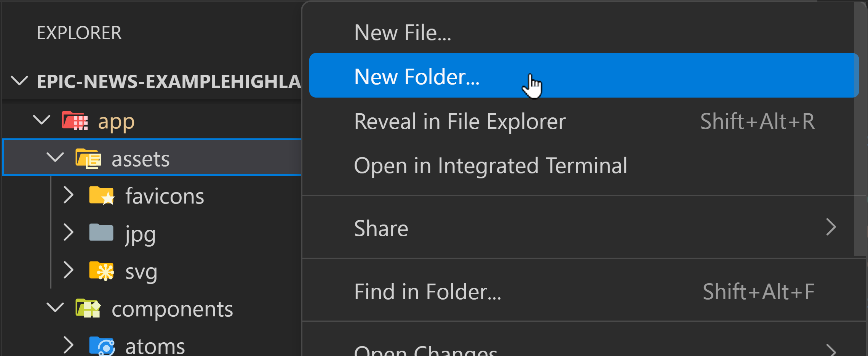Collapse the EPIC-NEWS root project chevron
This screenshot has width=868, height=356.
(20, 80)
